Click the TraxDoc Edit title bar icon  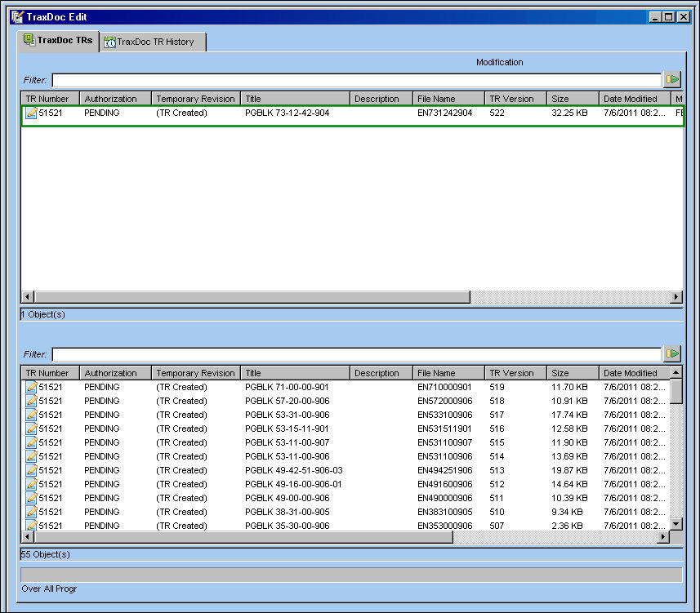(17, 17)
